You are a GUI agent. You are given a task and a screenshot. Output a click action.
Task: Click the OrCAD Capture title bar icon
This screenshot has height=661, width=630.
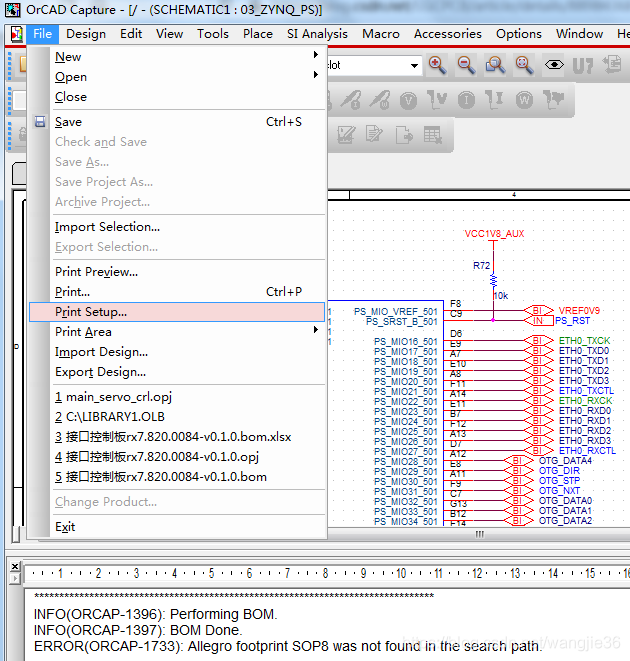pos(12,10)
